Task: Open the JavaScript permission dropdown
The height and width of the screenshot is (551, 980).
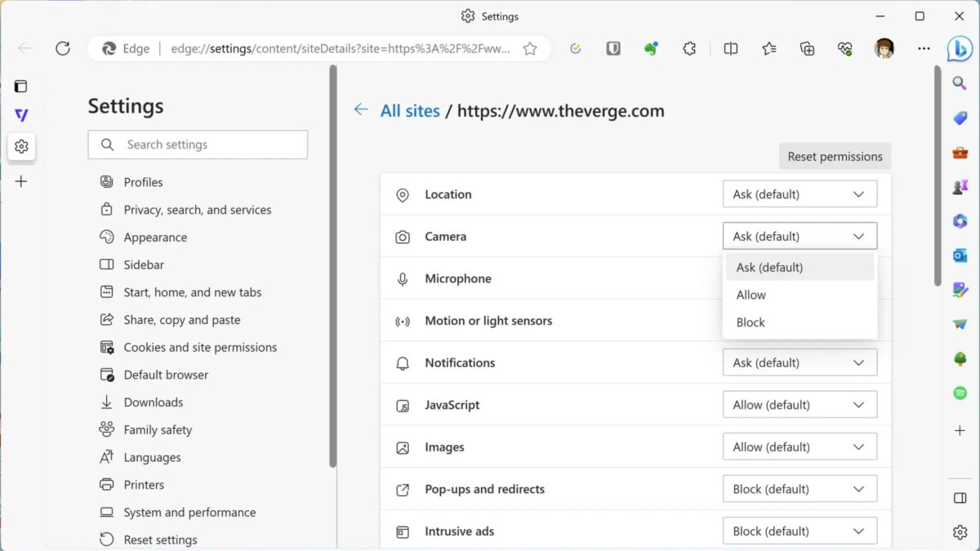Action: 800,405
